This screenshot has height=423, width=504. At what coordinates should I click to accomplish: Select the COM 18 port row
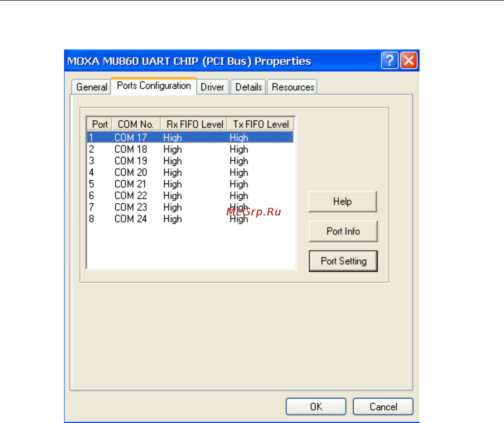(190, 149)
